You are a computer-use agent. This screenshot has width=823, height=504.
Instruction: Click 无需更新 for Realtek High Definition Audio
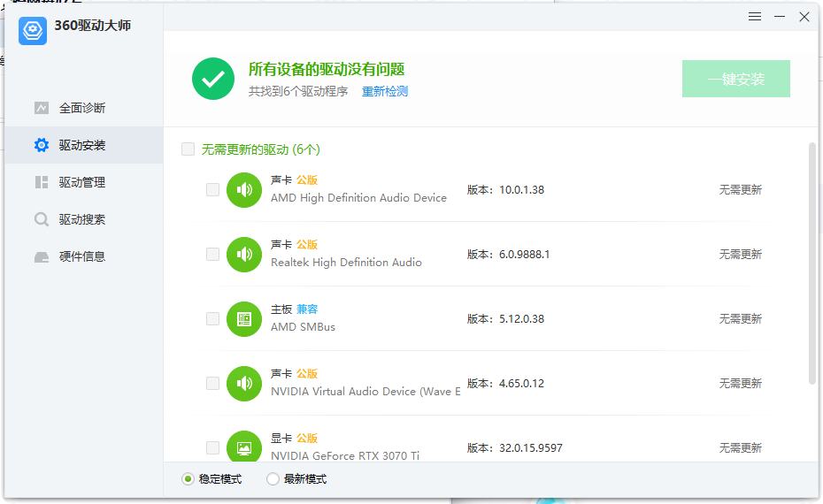coord(740,255)
